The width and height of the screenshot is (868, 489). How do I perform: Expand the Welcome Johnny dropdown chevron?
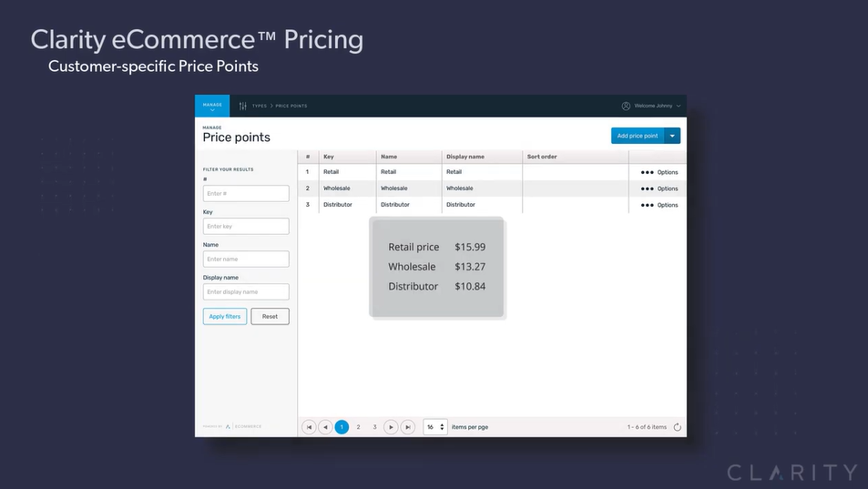(x=679, y=106)
